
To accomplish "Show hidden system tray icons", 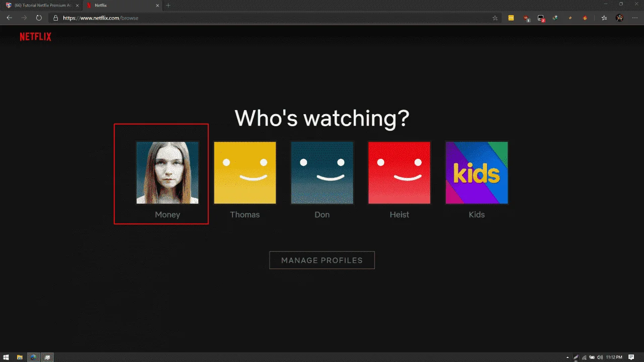I will pyautogui.click(x=568, y=357).
